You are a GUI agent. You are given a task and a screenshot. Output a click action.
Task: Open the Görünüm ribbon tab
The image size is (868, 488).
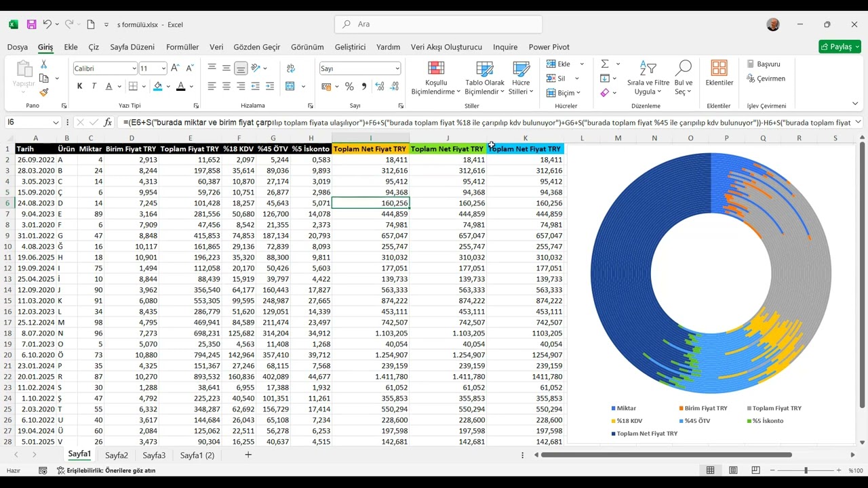pos(307,47)
